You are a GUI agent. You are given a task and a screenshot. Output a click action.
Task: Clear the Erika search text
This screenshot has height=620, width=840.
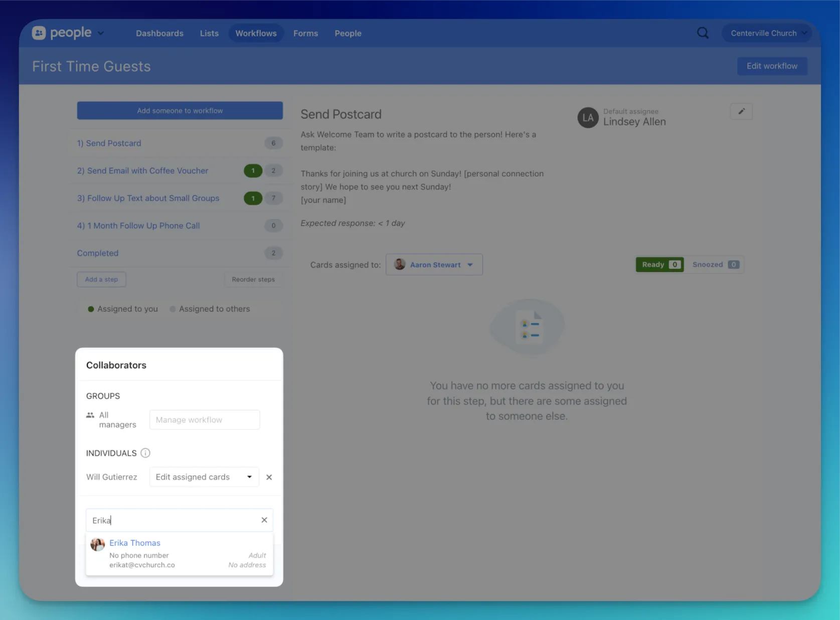[264, 520]
